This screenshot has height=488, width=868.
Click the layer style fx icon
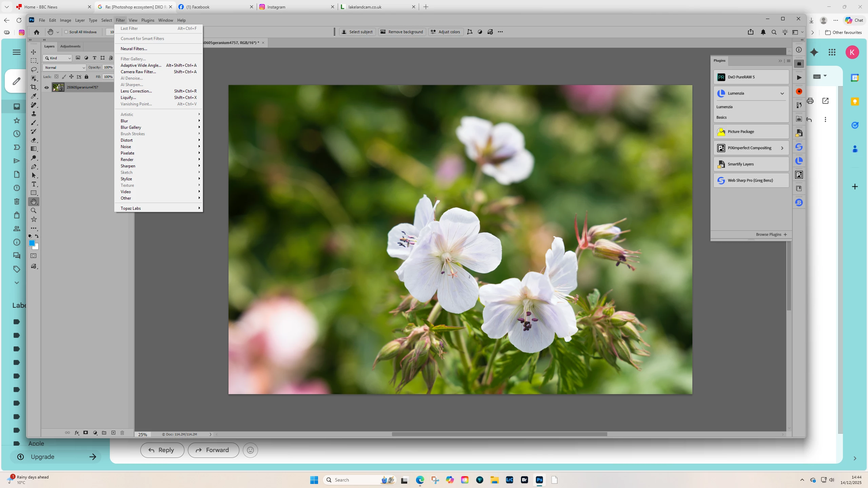(x=77, y=433)
